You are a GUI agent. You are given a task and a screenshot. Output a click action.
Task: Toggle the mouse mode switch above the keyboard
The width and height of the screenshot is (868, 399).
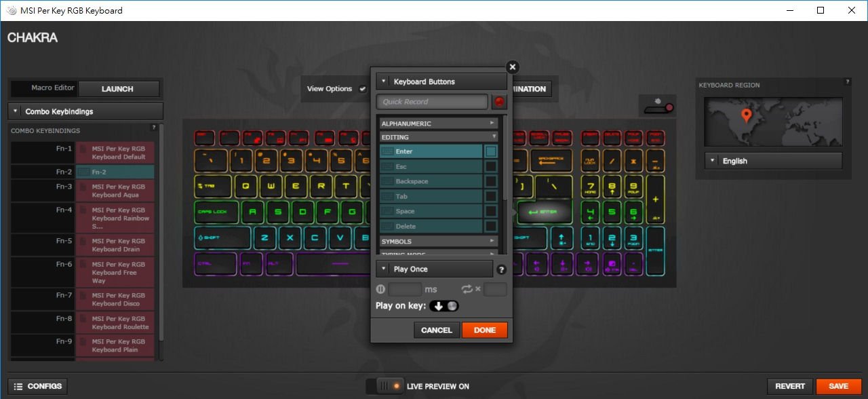pos(659,107)
